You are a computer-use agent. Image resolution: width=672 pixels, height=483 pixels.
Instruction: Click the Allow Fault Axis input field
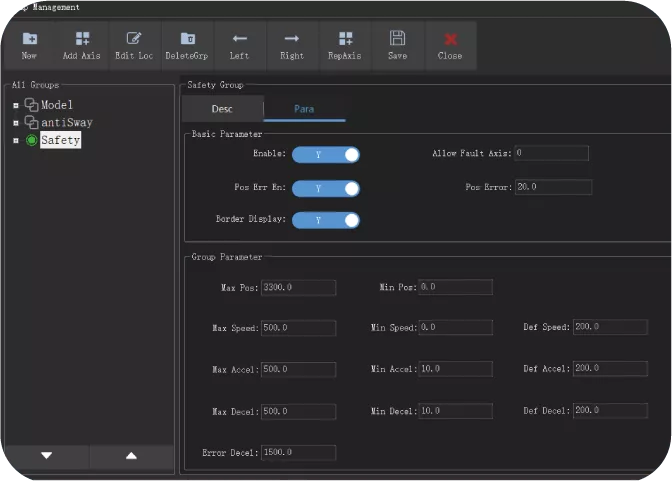click(552, 153)
